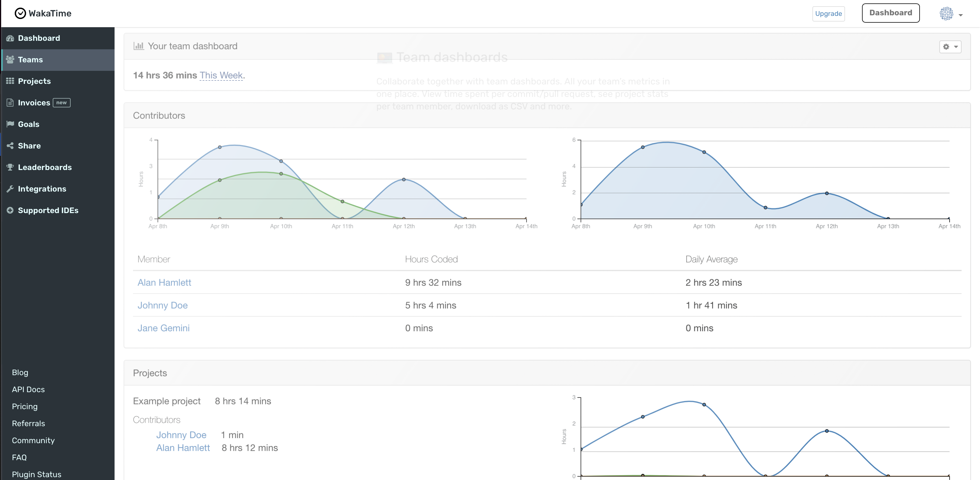Open the API Docs footer link
The height and width of the screenshot is (480, 980).
(28, 389)
